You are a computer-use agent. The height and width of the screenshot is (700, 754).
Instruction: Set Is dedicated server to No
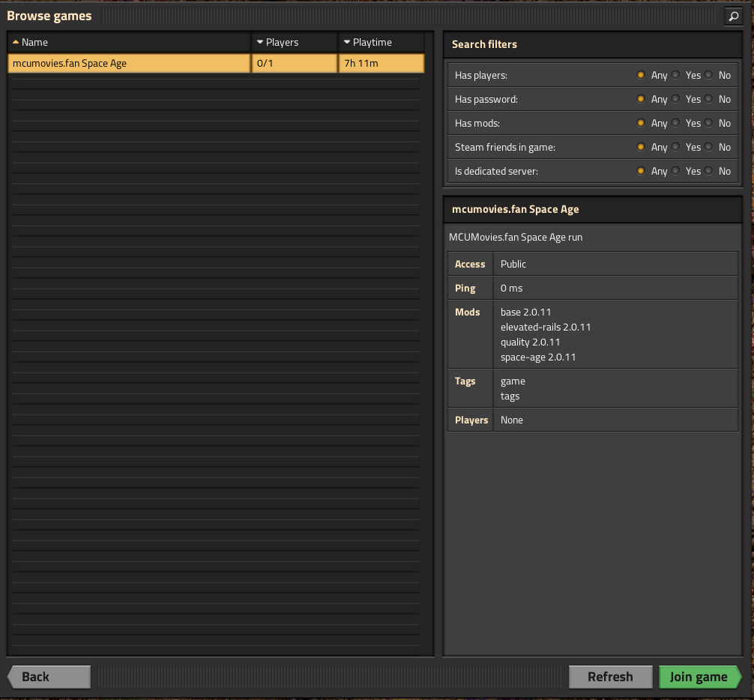click(x=709, y=171)
